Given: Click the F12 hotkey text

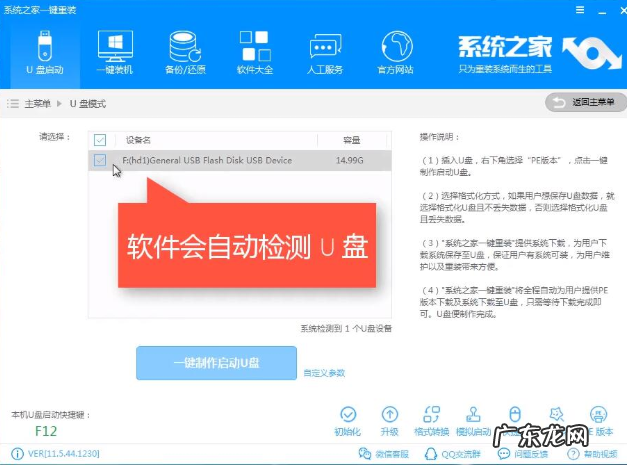Looking at the screenshot, I should tap(46, 431).
